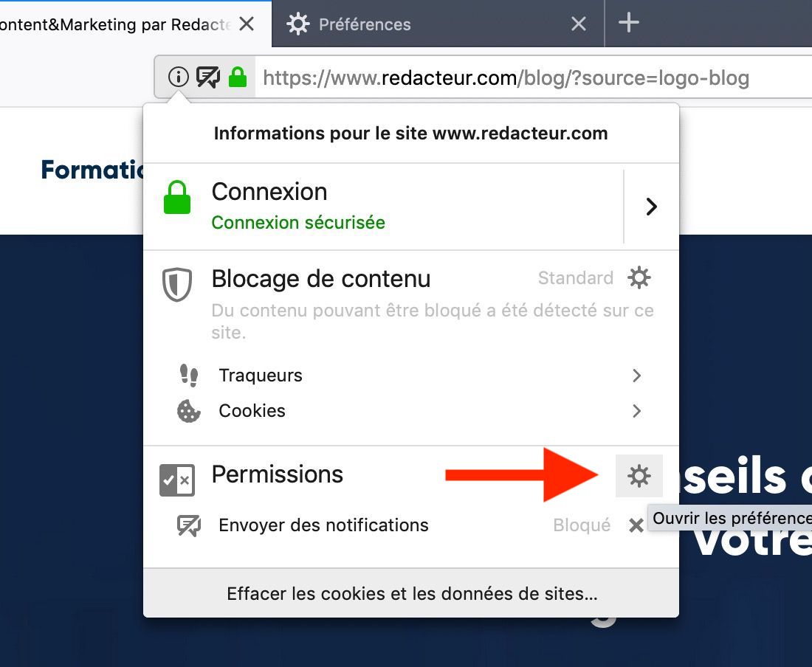This screenshot has width=812, height=667.
Task: Click the site information icon in address bar
Action: pyautogui.click(x=178, y=77)
